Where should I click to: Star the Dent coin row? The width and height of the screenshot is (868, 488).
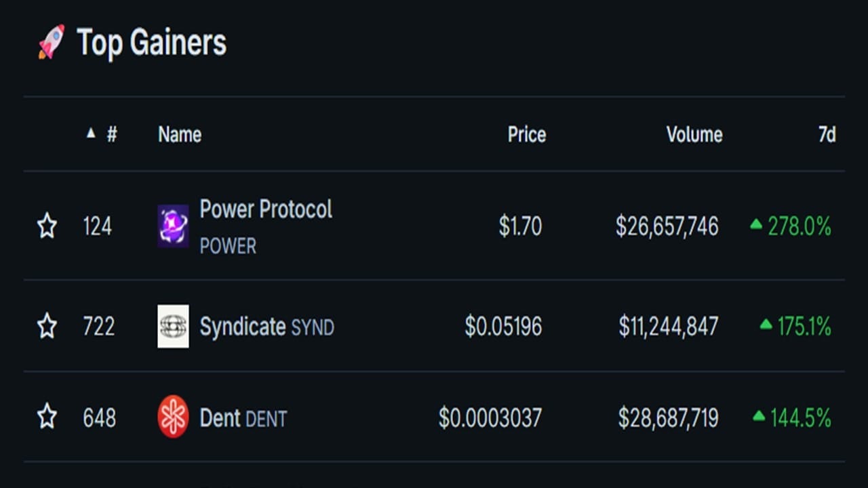(47, 417)
